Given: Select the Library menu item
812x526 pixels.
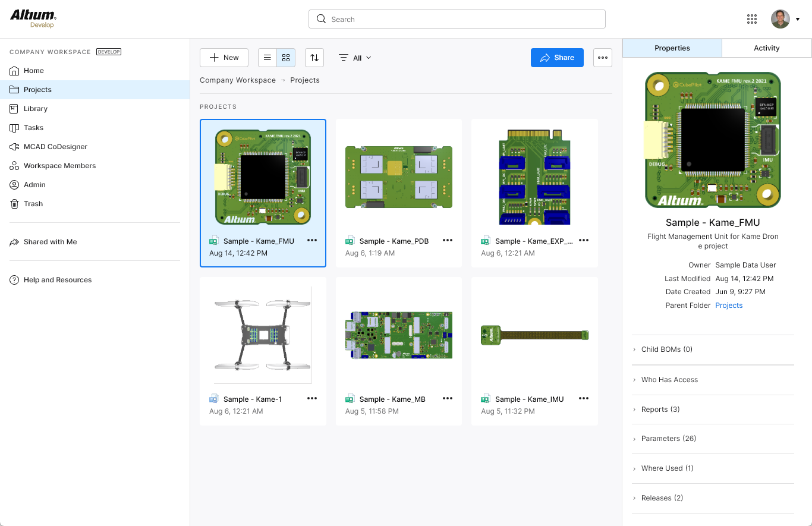Looking at the screenshot, I should coord(35,109).
